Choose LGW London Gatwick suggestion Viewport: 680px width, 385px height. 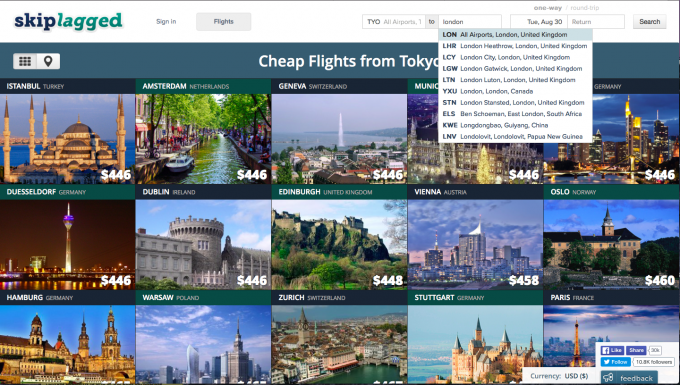tap(515, 69)
